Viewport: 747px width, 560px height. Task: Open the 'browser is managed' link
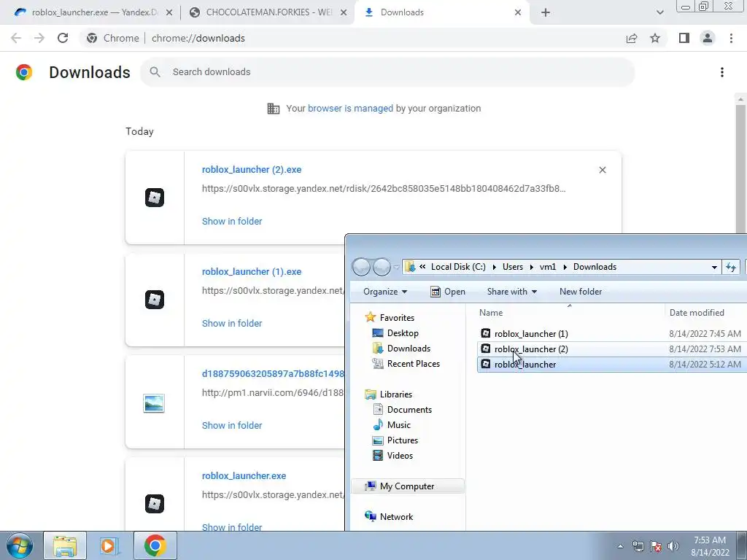[x=350, y=108]
